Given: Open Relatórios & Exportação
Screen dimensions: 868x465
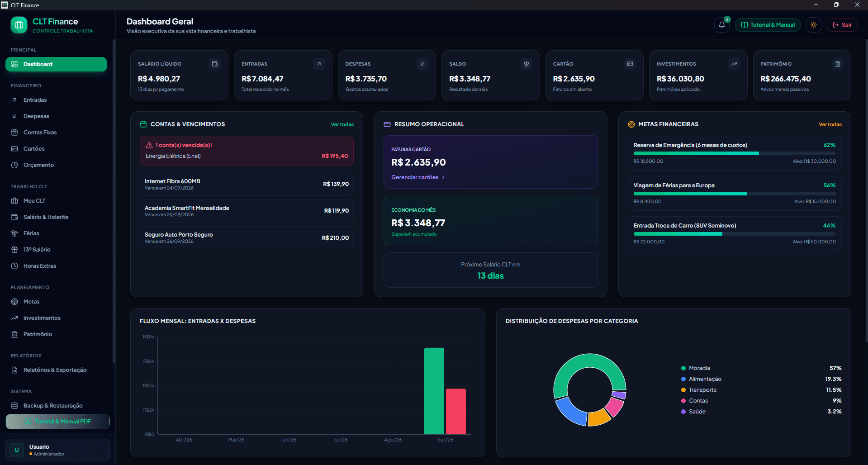Looking at the screenshot, I should point(56,370).
